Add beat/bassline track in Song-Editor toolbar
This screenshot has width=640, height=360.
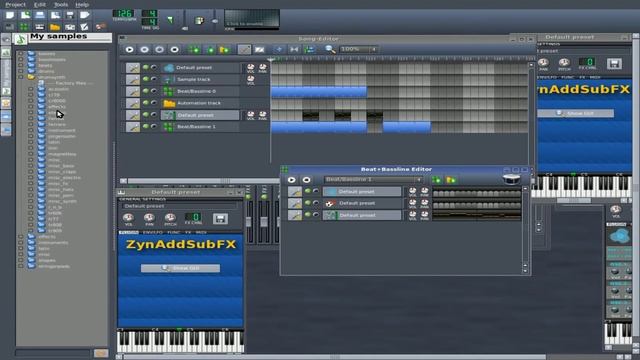point(194,49)
